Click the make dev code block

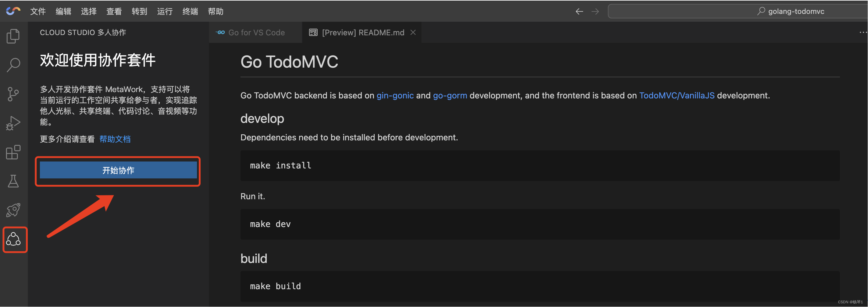tap(540, 224)
